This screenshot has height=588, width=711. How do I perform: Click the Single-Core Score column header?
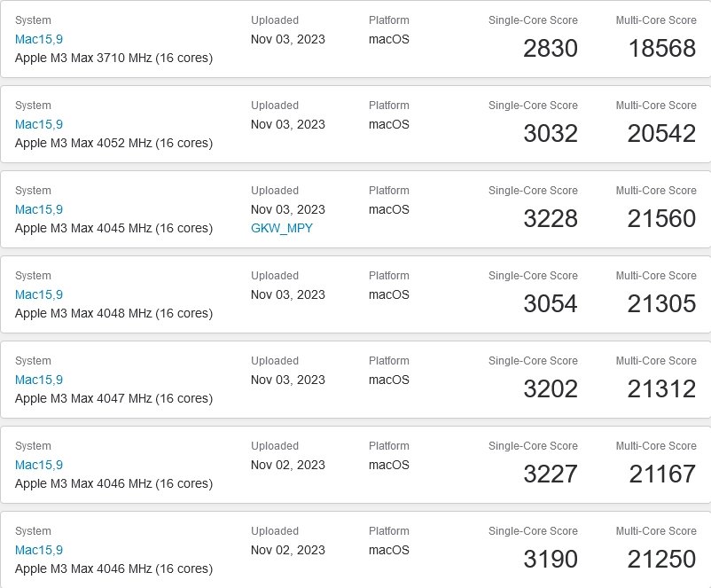[533, 20]
